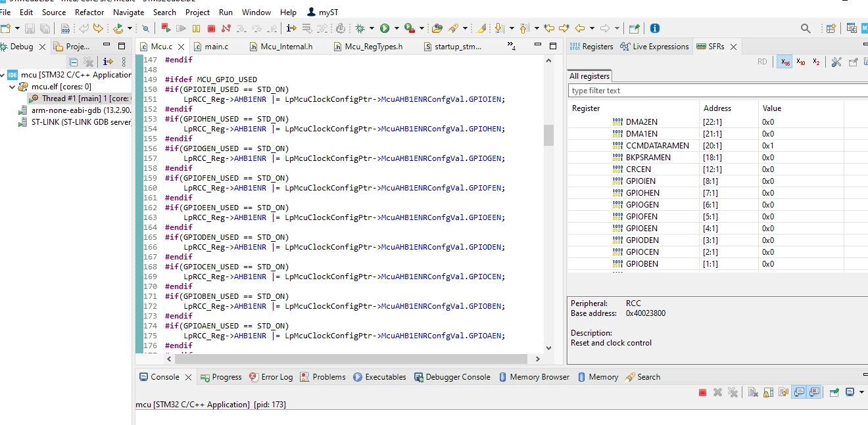Open the Back history dropdown arrow

(591, 28)
